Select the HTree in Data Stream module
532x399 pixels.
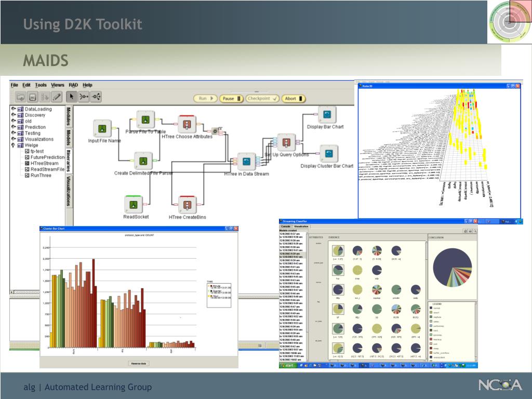click(246, 162)
